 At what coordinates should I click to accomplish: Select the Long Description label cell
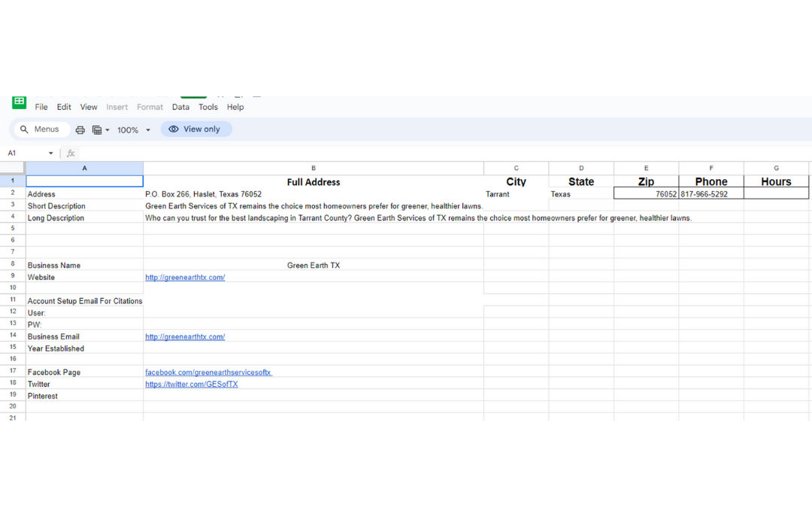(x=84, y=217)
